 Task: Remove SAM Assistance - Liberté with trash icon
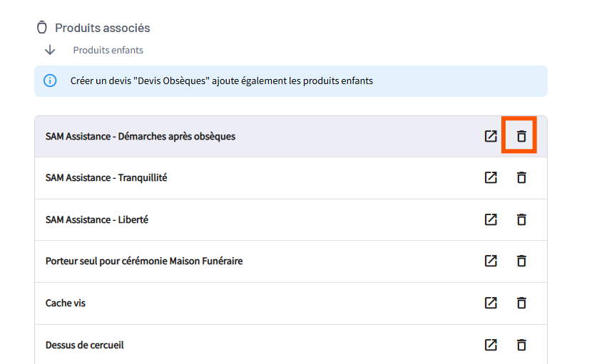521,219
